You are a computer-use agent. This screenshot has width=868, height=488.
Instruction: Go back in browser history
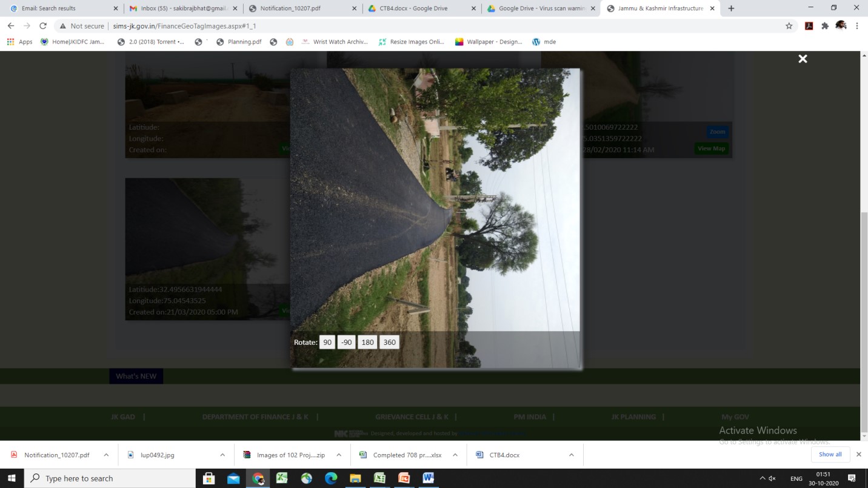11,26
